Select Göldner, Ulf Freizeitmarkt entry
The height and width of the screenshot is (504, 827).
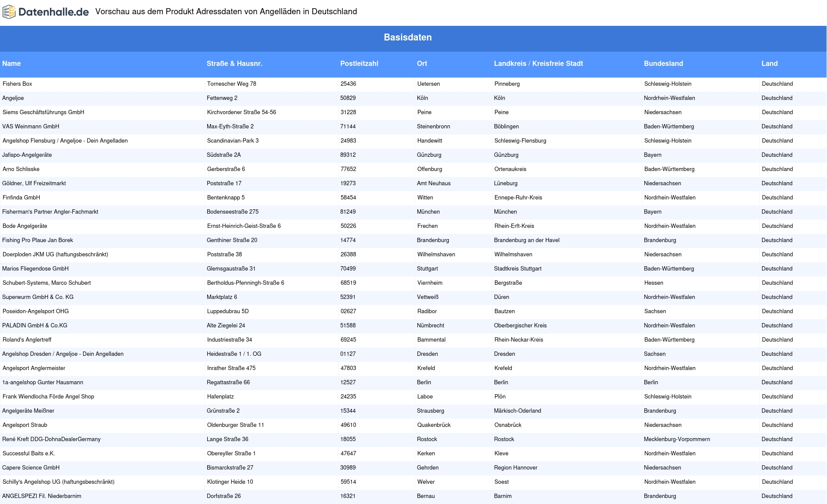pyautogui.click(x=34, y=184)
